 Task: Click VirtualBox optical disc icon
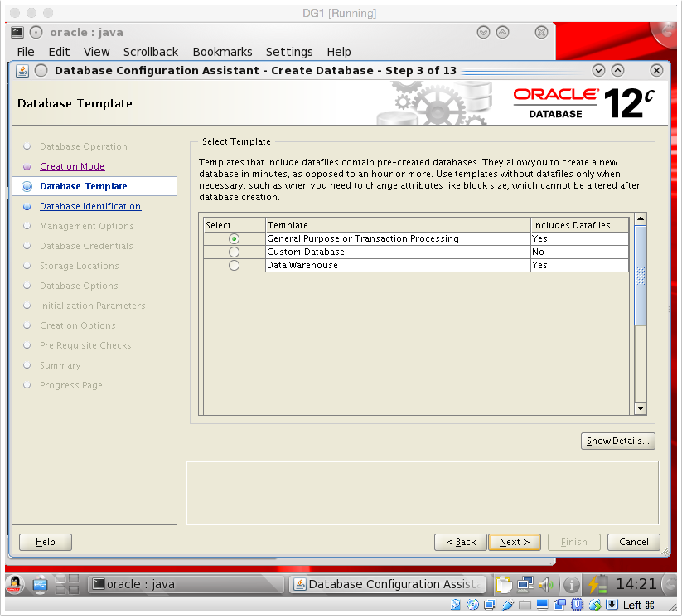473,605
